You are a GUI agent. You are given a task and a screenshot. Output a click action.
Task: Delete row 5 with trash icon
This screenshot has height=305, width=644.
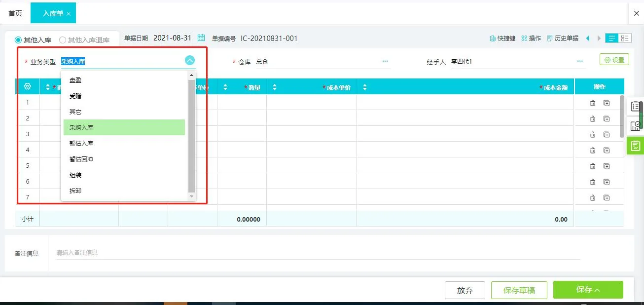(593, 166)
